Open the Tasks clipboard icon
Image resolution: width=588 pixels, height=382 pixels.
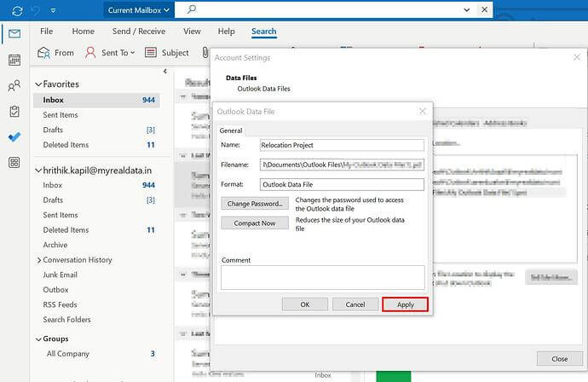click(14, 111)
